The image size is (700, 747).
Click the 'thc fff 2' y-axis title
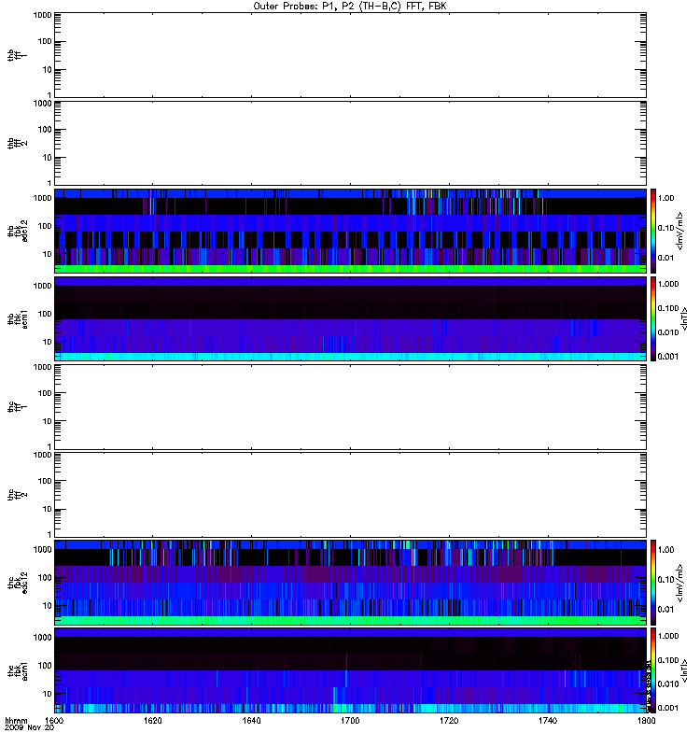click(18, 495)
